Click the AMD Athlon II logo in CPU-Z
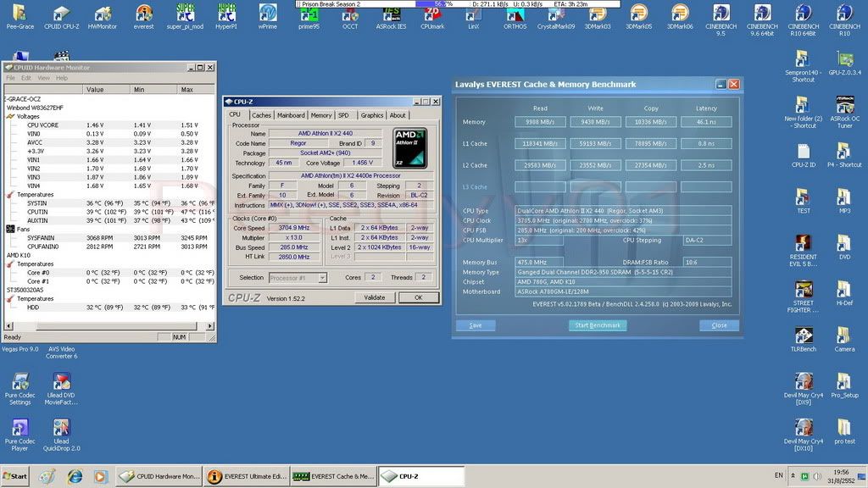868x488 pixels. coord(409,148)
